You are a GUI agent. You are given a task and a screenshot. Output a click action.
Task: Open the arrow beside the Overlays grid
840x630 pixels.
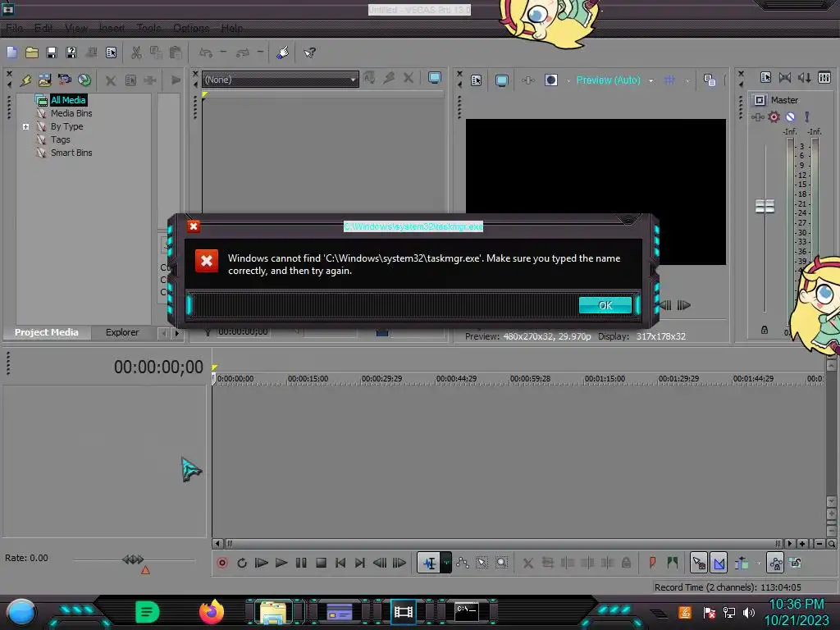pyautogui.click(x=687, y=81)
